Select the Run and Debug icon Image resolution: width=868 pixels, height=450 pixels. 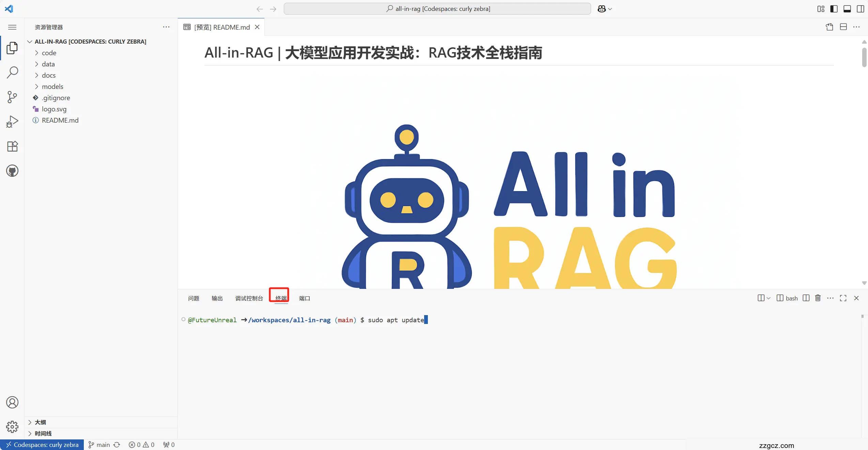[x=12, y=121]
